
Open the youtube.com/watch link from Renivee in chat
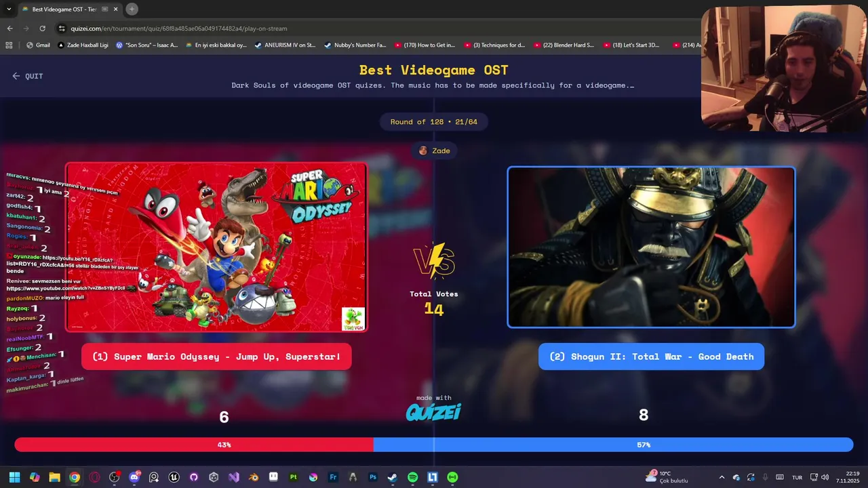tap(66, 289)
